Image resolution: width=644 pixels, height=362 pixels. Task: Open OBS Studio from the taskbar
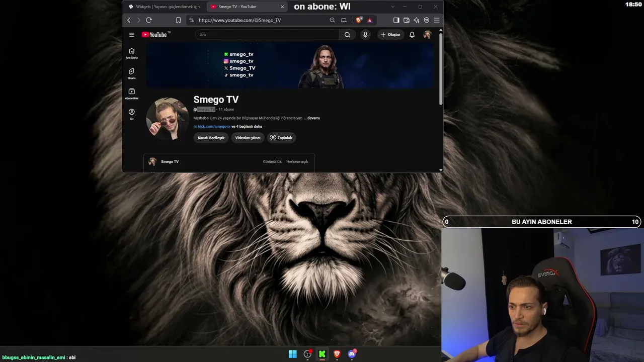click(x=308, y=354)
